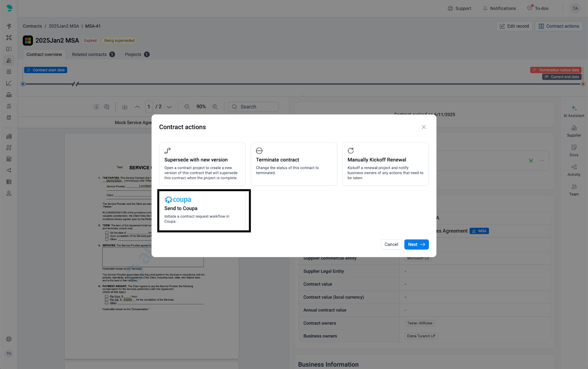Zoom out the document viewer
This screenshot has height=369, width=588.
coord(187,107)
